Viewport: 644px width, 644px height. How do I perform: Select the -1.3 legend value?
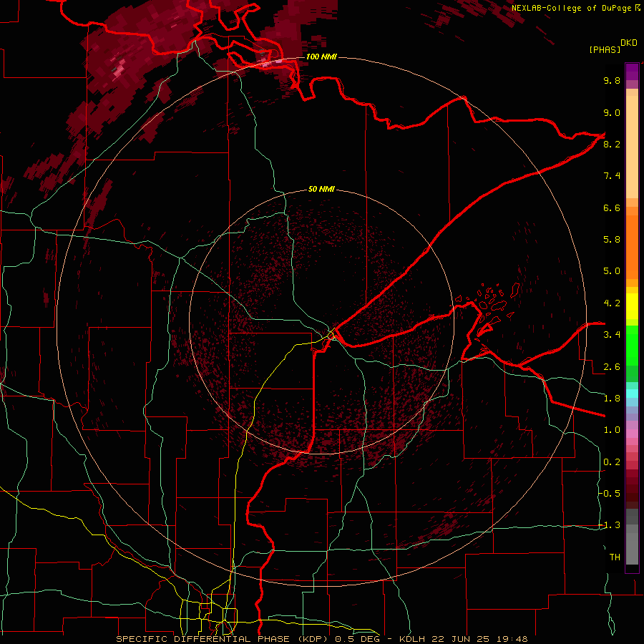click(x=610, y=525)
